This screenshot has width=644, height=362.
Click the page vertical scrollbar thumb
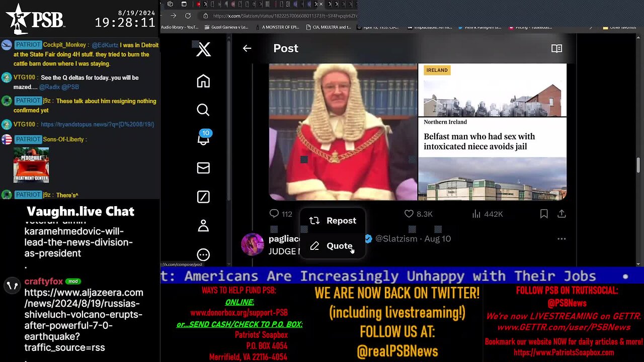point(639,165)
